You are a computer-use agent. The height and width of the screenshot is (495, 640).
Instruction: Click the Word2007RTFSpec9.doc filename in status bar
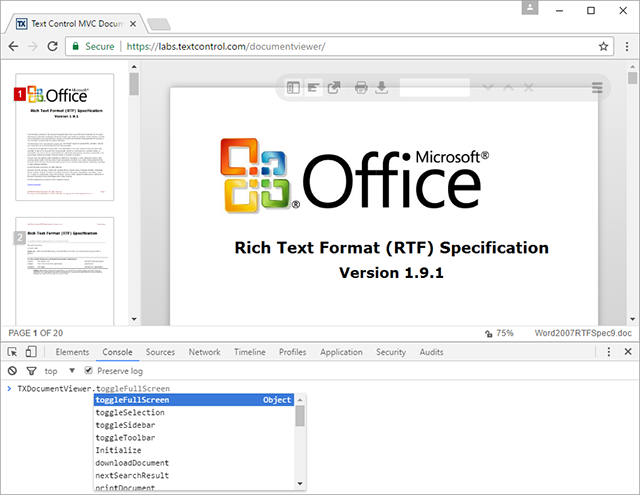tap(583, 333)
